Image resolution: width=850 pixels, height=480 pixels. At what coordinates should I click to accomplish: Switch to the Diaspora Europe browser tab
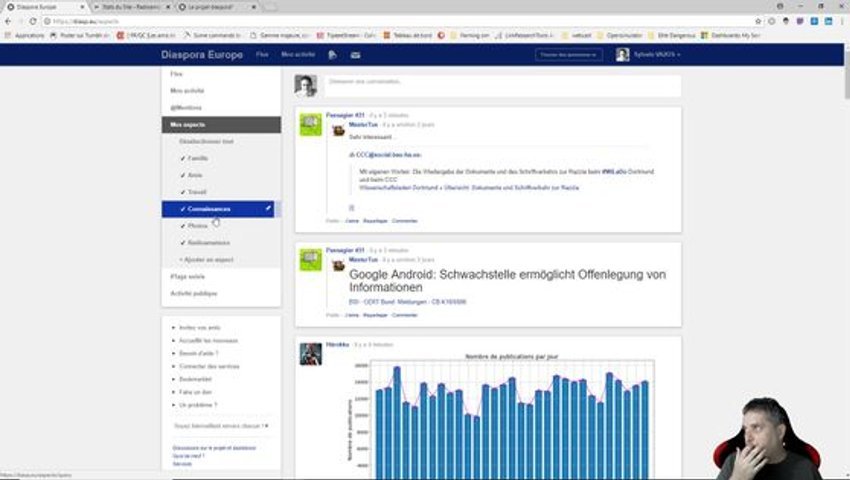point(42,7)
